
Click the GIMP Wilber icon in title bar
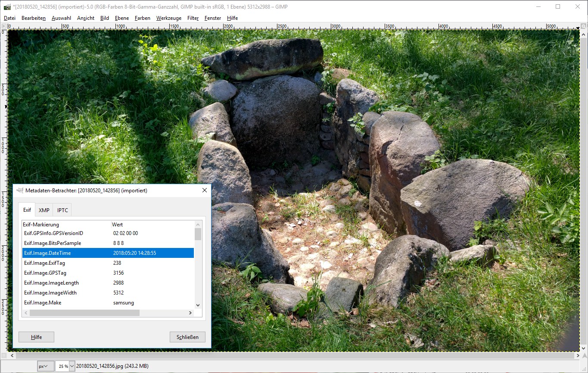7,7
